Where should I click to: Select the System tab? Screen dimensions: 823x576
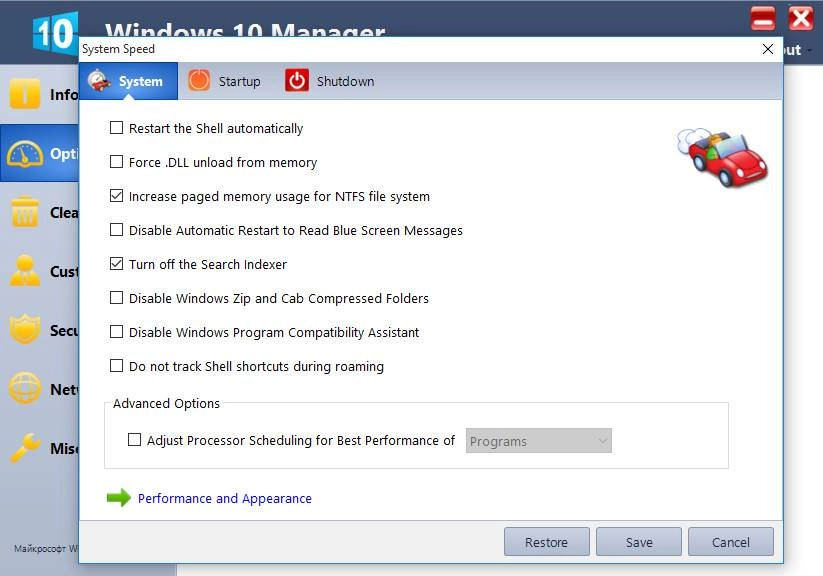(129, 81)
